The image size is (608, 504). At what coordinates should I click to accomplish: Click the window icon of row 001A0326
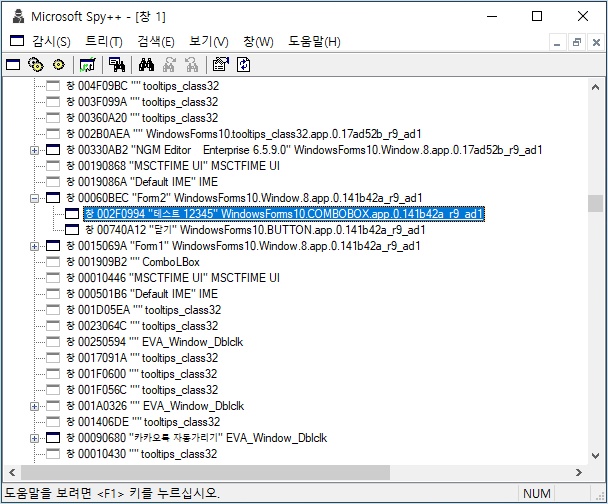(x=53, y=406)
